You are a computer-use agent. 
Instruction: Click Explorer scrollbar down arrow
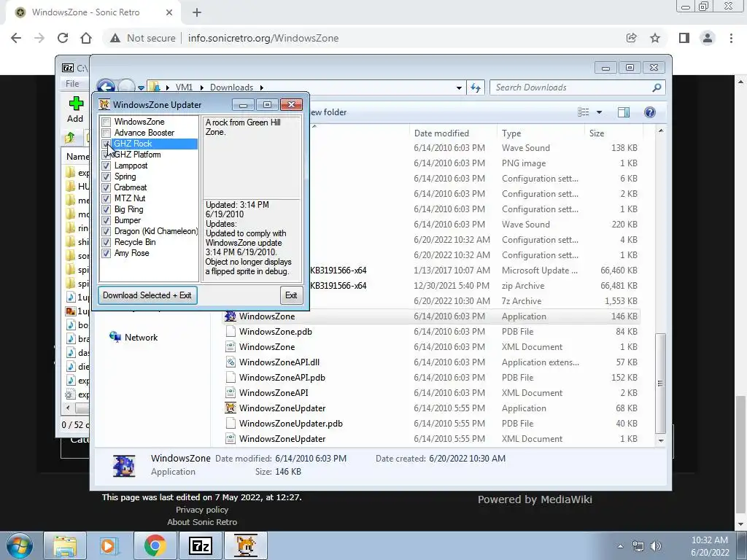(x=660, y=441)
